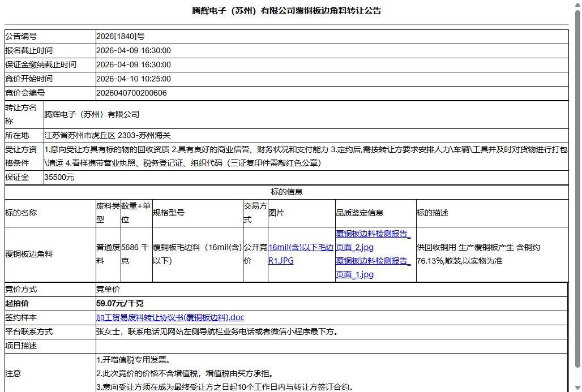Click the 保证金缴纳截止时间 label cell
The image size is (582, 392).
tap(50, 64)
